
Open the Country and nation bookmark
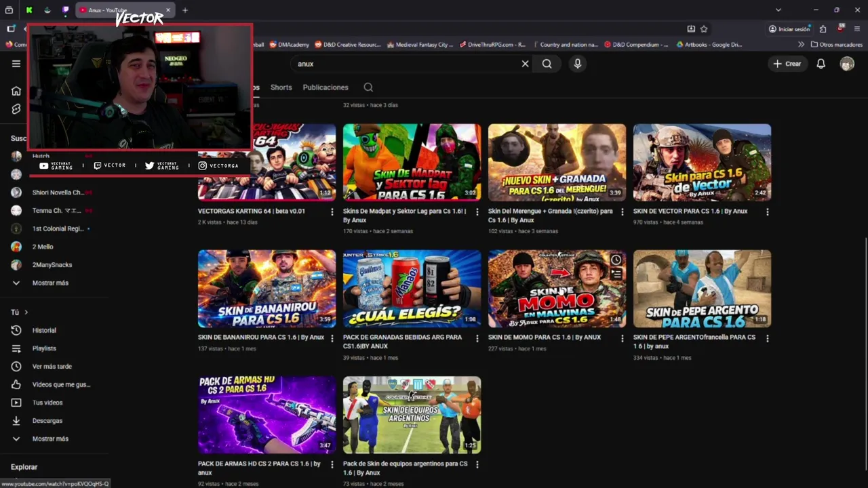click(565, 45)
